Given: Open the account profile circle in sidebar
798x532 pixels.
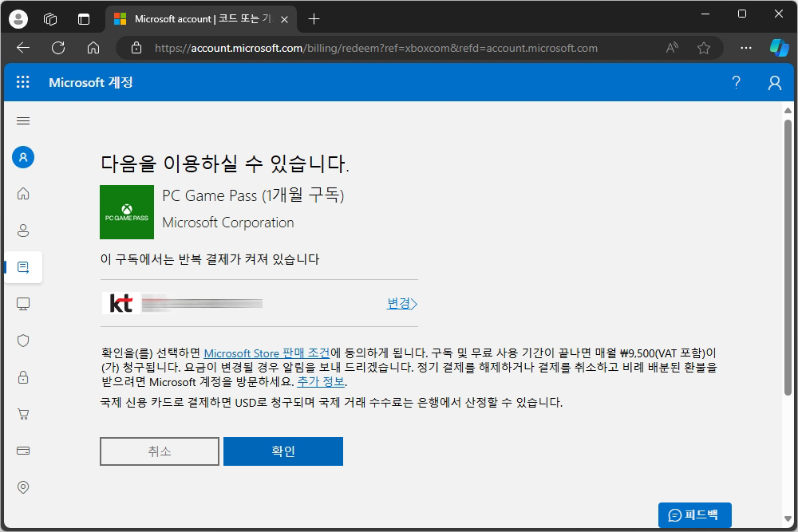Looking at the screenshot, I should [23, 157].
